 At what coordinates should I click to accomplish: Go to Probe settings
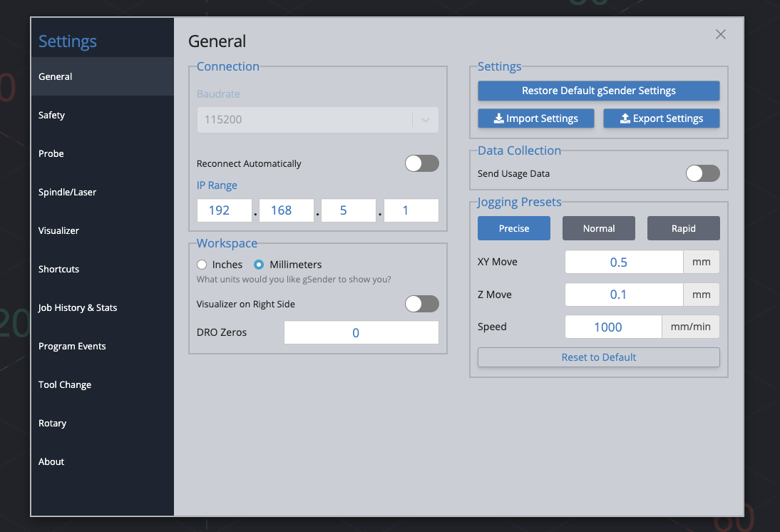[x=51, y=153]
